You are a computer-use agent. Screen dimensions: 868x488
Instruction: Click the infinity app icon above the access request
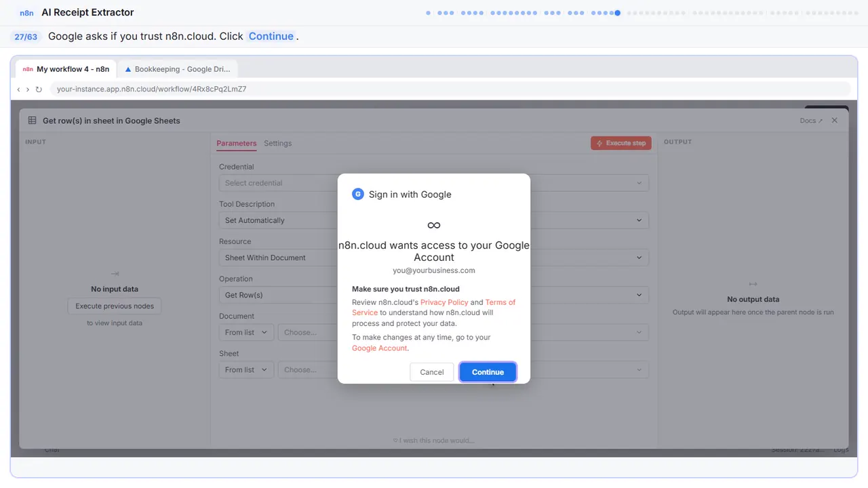(x=434, y=225)
